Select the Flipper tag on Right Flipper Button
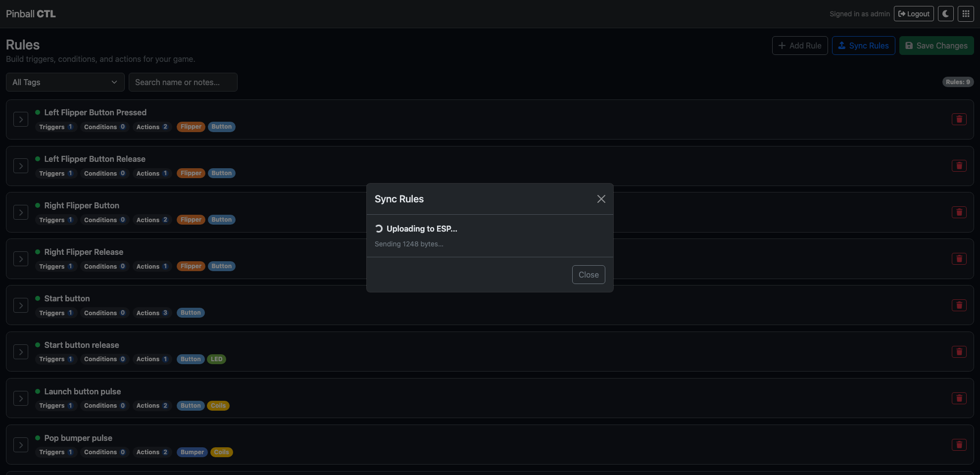The height and width of the screenshot is (475, 980). pos(191,219)
